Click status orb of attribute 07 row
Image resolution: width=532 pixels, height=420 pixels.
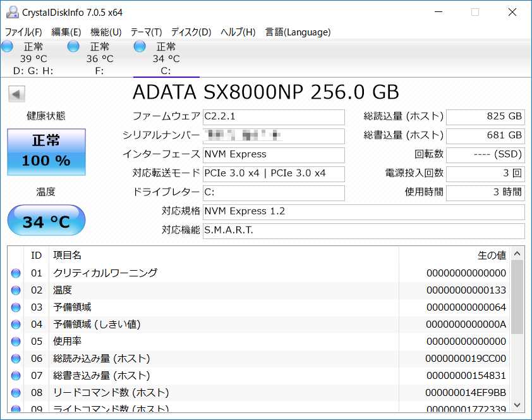pyautogui.click(x=16, y=376)
